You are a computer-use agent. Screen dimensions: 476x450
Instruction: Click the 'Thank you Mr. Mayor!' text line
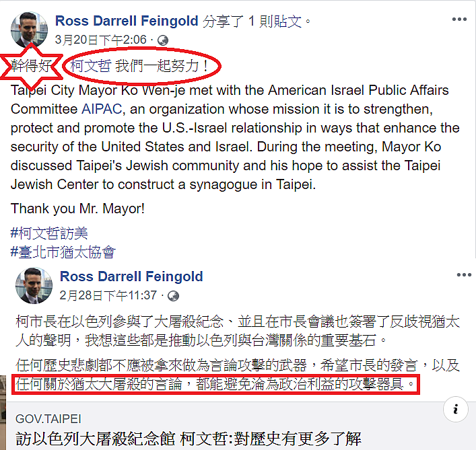[x=77, y=209]
